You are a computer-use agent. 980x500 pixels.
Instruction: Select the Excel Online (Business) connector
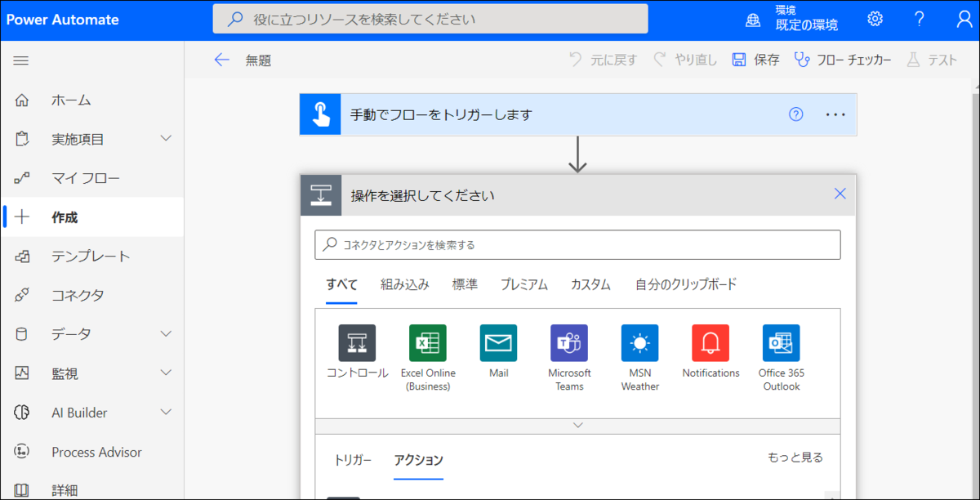[x=428, y=343]
